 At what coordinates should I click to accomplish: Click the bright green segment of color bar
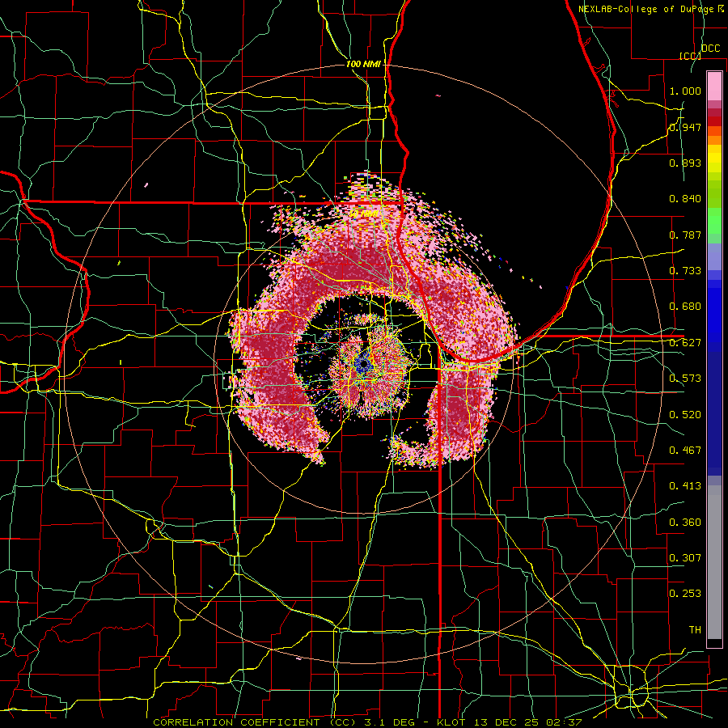coord(714,221)
